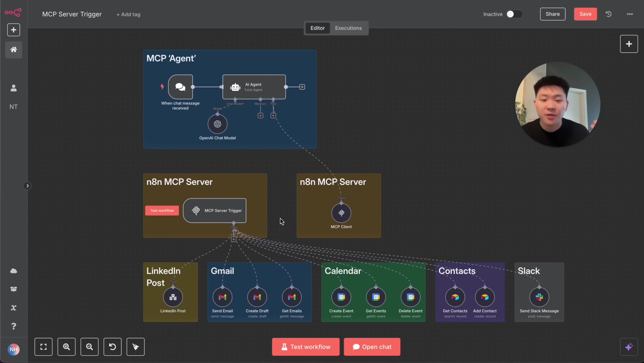Select the MCP Client node
The height and width of the screenshot is (363, 644).
pyautogui.click(x=341, y=213)
